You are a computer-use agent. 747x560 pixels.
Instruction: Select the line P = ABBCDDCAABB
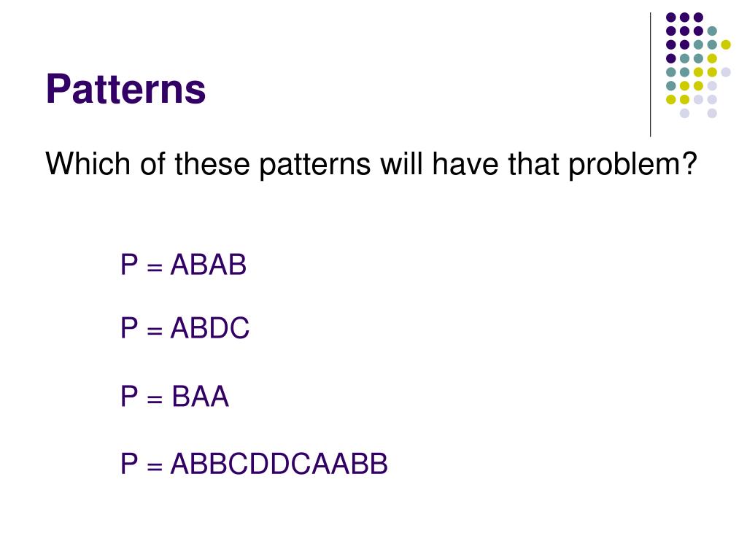254,463
